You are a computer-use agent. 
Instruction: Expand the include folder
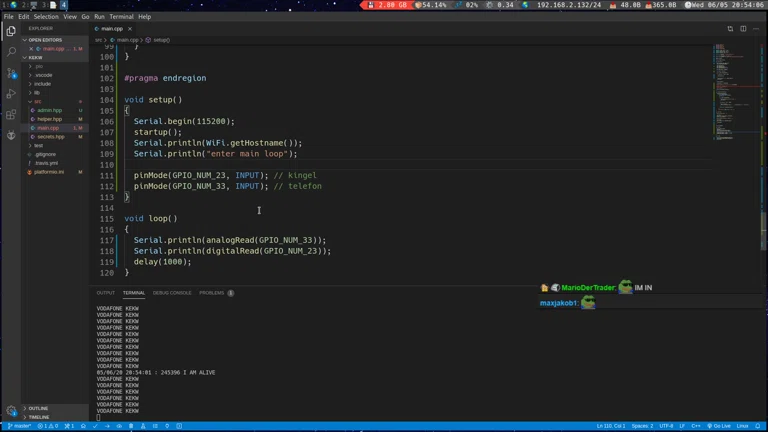[x=42, y=84]
